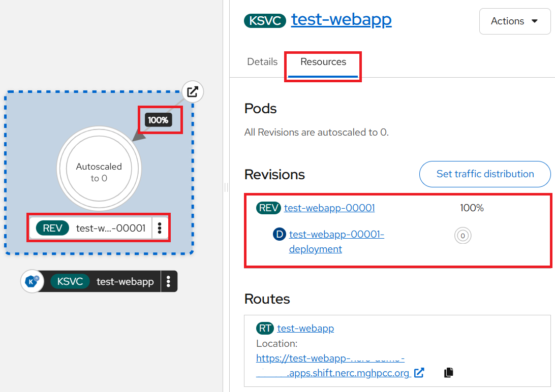Select the Resources tab

(x=323, y=62)
